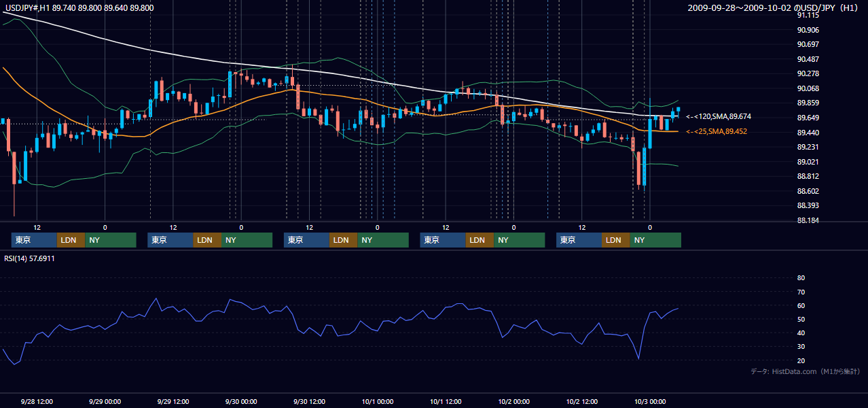This screenshot has width=868, height=408.
Task: Select the RSI 70 level label
Action: [801, 292]
